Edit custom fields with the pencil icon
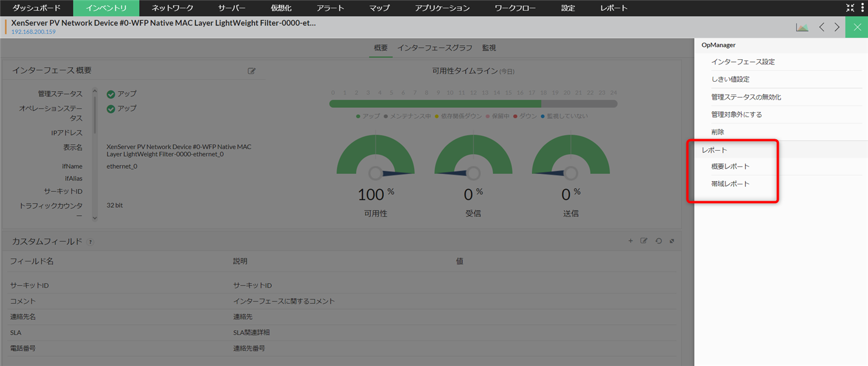Image resolution: width=868 pixels, height=366 pixels. tap(644, 241)
